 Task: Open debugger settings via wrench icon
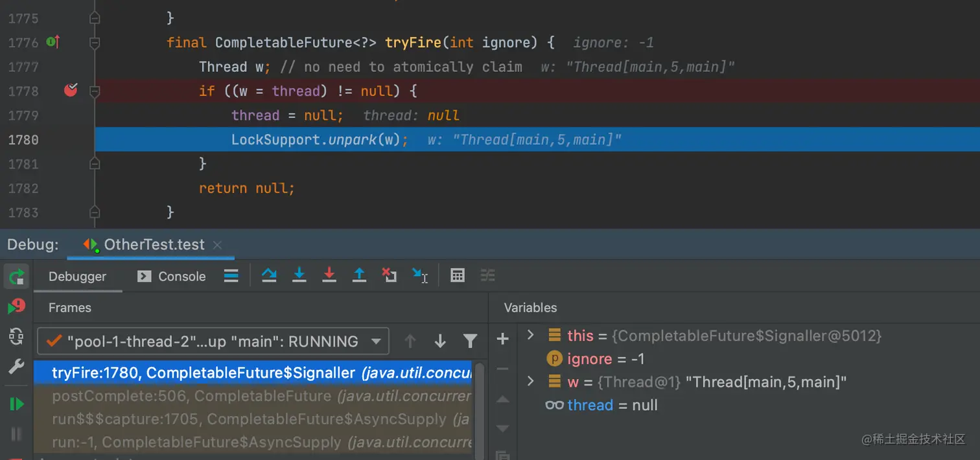click(16, 367)
